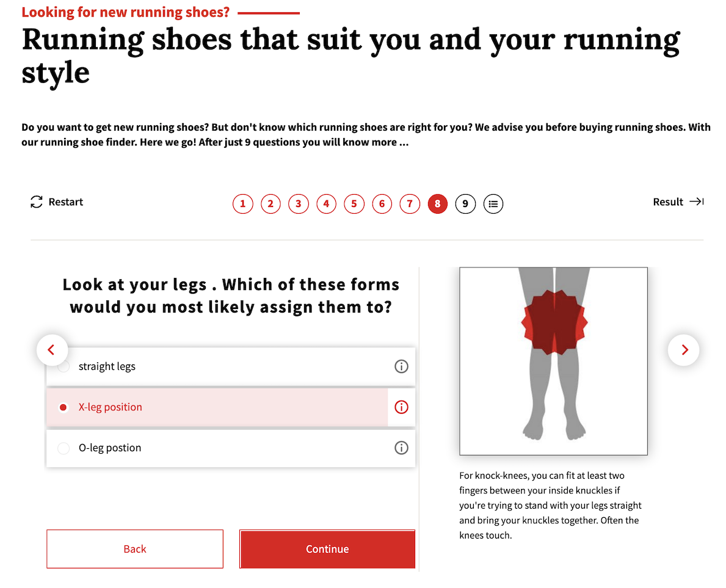This screenshot has width=726, height=588.
Task: Click the Restart circular arrows icon
Action: [x=37, y=202]
